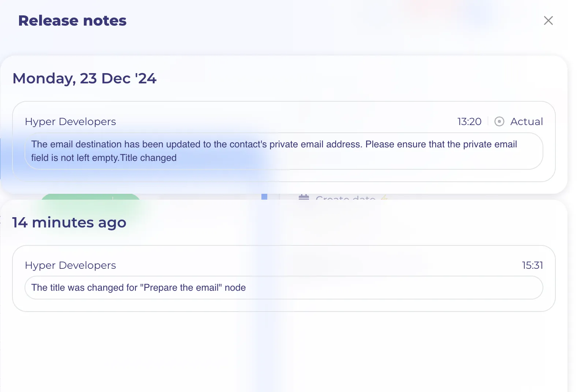
Task: Click Hyper Developers author in 15:31 release
Action: (x=70, y=265)
